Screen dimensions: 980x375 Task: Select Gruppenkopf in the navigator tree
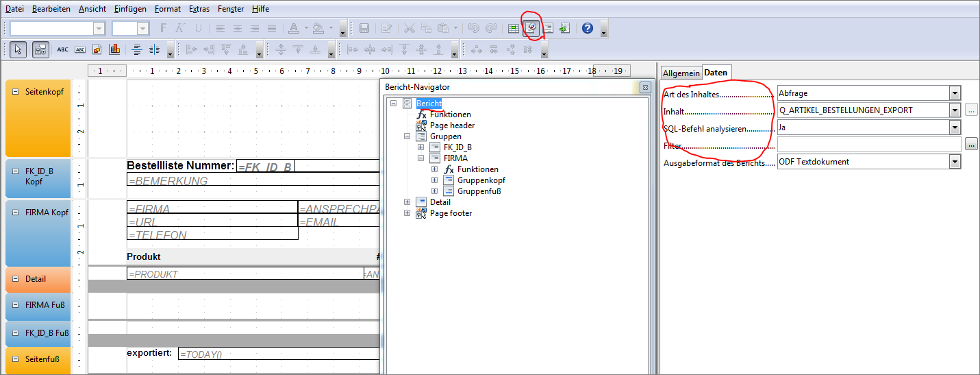coord(481,180)
